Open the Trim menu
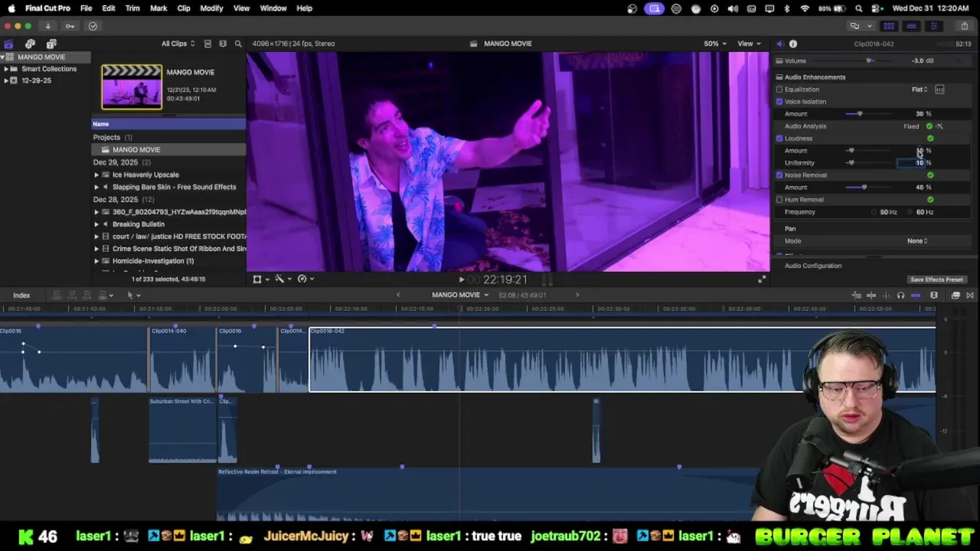Image resolution: width=980 pixels, height=551 pixels. (x=132, y=8)
